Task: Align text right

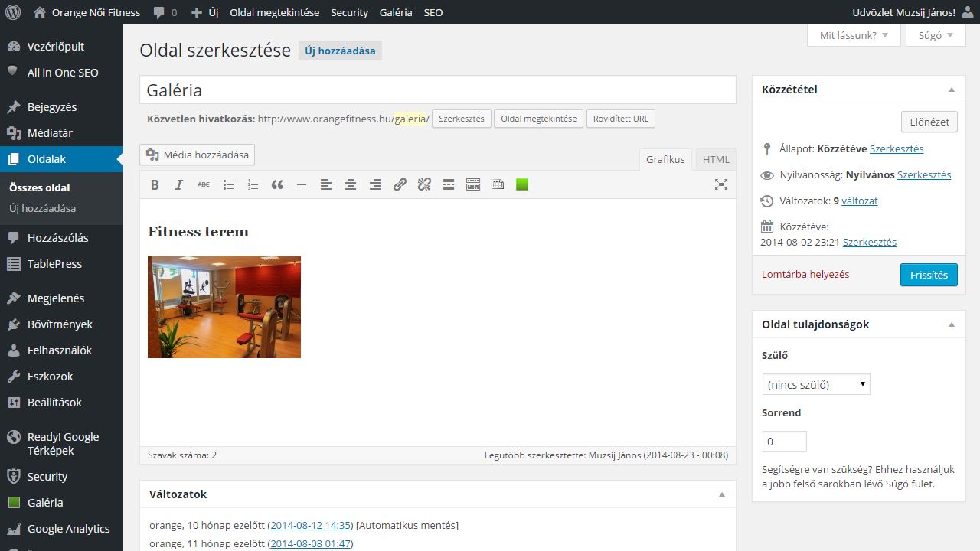Action: (375, 184)
